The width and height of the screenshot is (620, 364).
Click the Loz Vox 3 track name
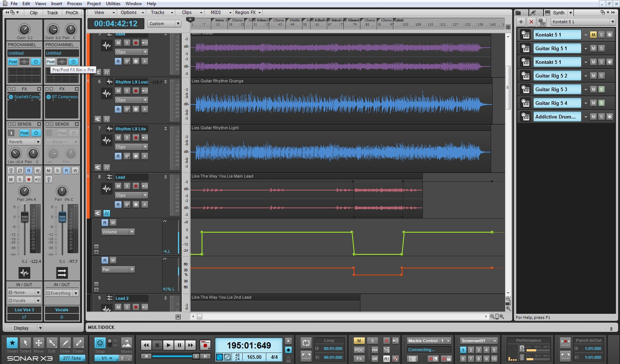24,310
